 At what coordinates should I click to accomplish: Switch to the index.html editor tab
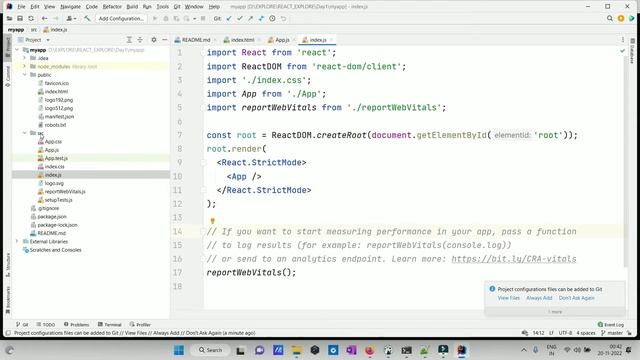(x=239, y=40)
